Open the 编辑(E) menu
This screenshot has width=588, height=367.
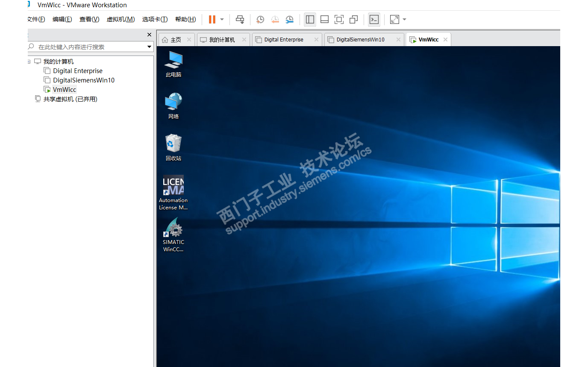pyautogui.click(x=62, y=19)
